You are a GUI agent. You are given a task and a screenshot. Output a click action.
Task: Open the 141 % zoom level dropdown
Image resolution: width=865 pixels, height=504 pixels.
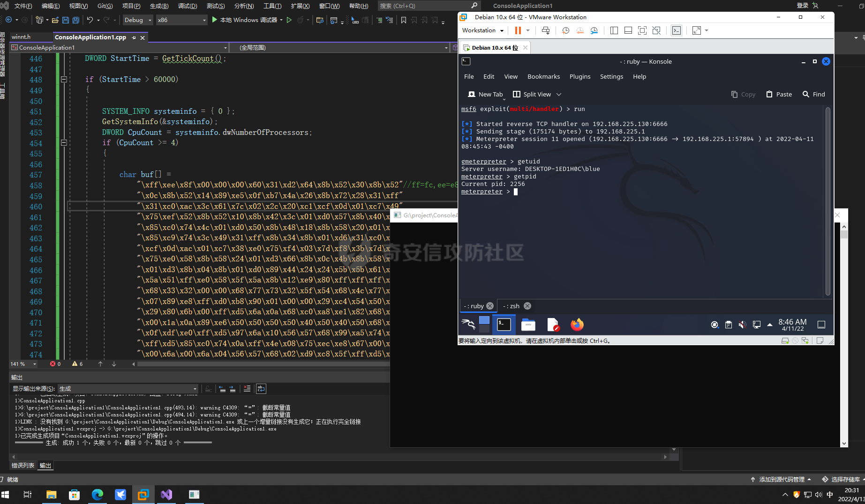click(x=23, y=364)
